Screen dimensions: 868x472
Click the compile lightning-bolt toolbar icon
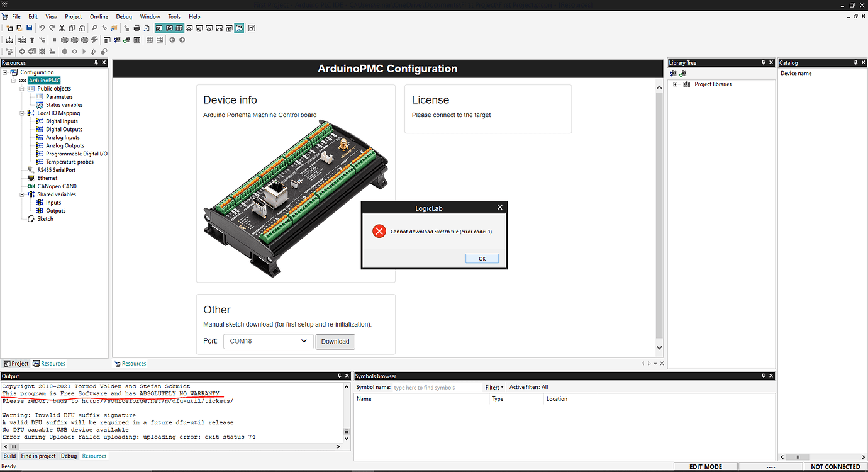(x=94, y=40)
